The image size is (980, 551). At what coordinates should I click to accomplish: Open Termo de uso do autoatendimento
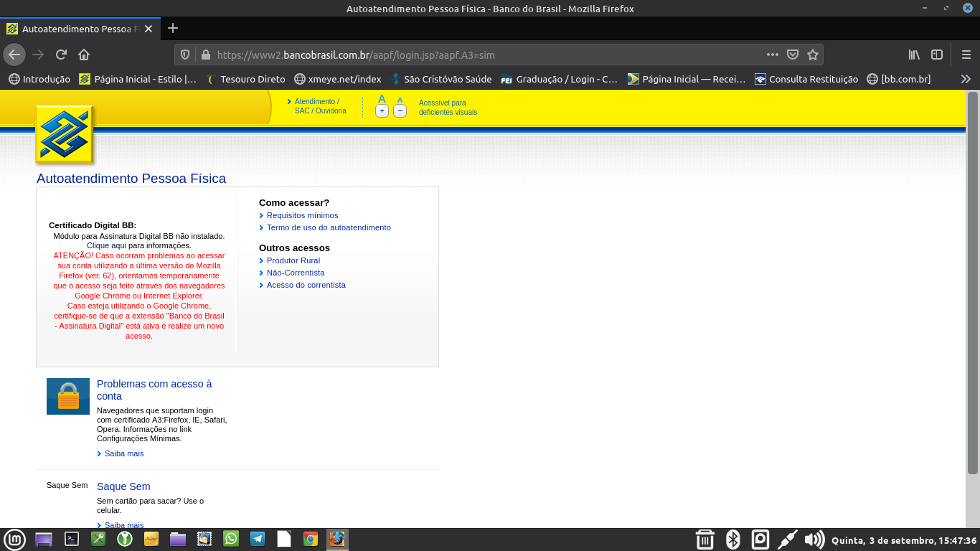(x=329, y=227)
